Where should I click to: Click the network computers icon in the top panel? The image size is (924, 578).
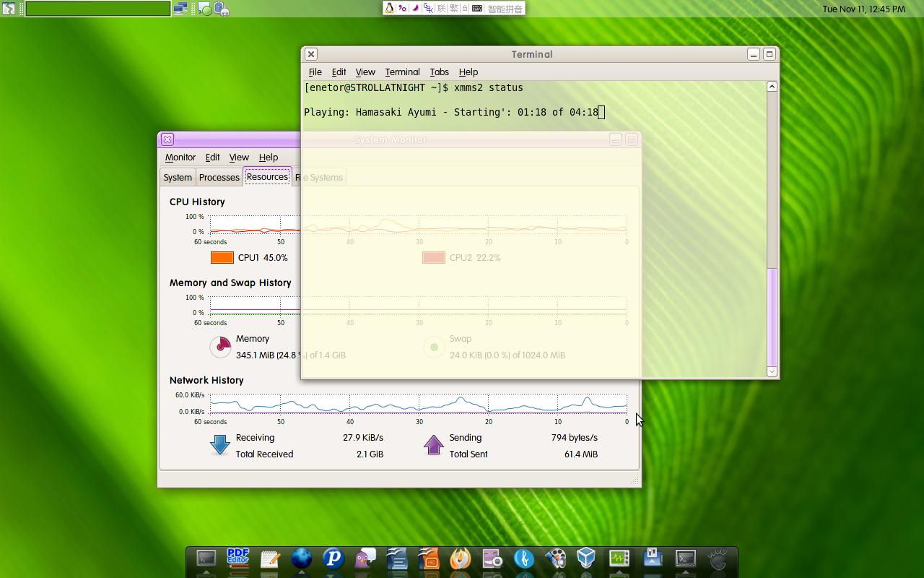[x=180, y=9]
